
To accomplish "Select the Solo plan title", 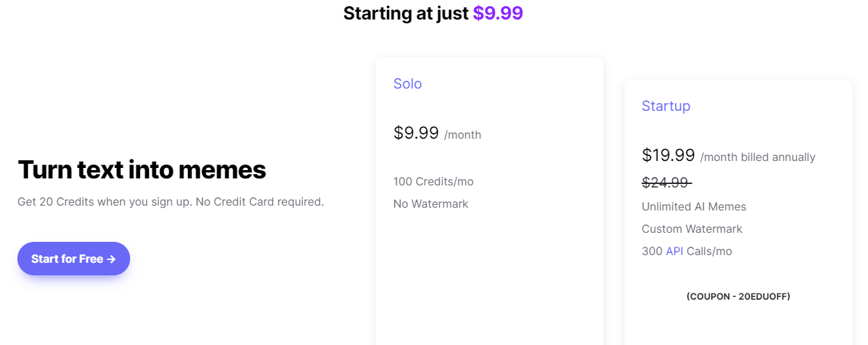I will click(407, 84).
